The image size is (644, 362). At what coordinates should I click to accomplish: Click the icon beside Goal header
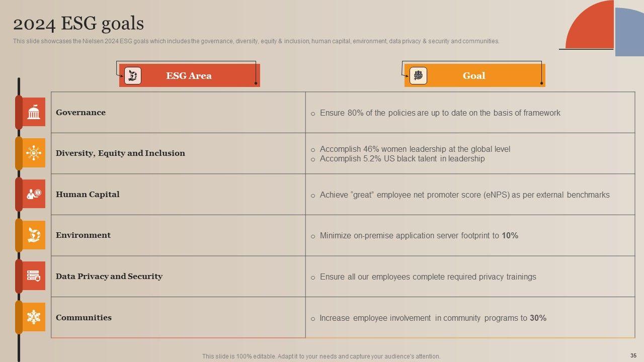pos(418,75)
